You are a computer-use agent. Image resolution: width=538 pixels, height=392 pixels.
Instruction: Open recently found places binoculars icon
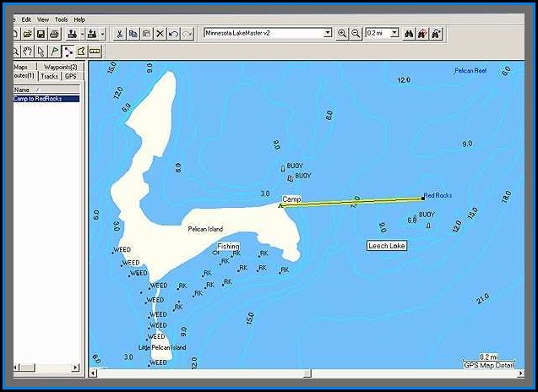[436, 34]
